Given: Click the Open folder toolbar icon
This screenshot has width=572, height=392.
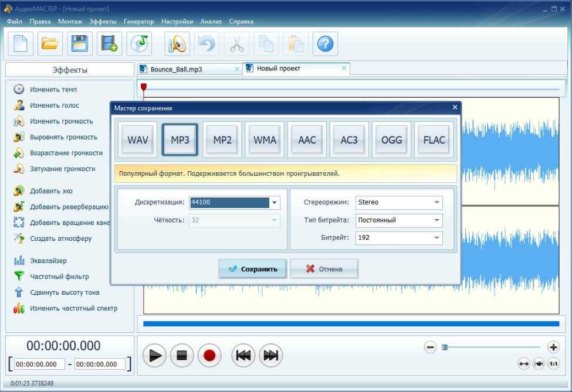Looking at the screenshot, I should [50, 44].
